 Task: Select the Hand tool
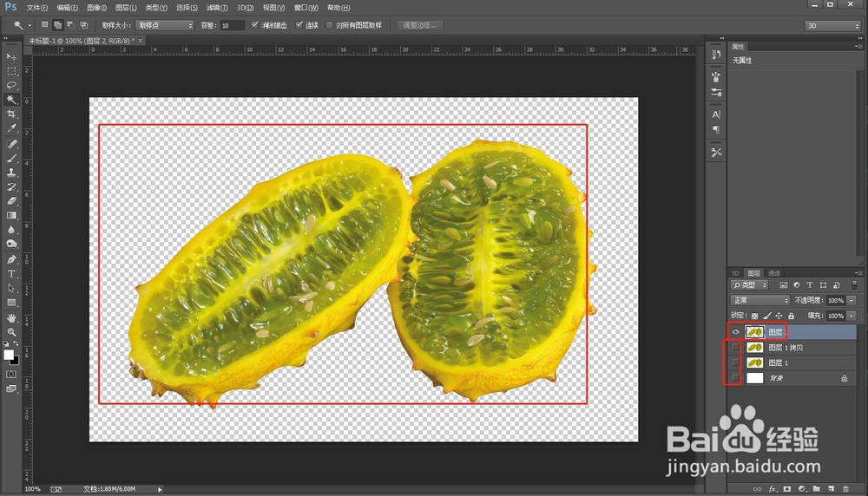(11, 318)
